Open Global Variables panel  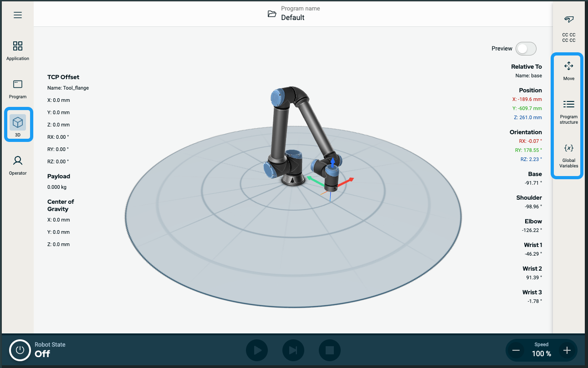pyautogui.click(x=568, y=155)
